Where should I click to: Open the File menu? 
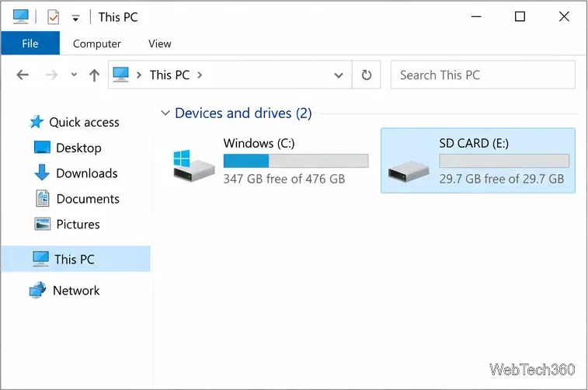[x=30, y=44]
